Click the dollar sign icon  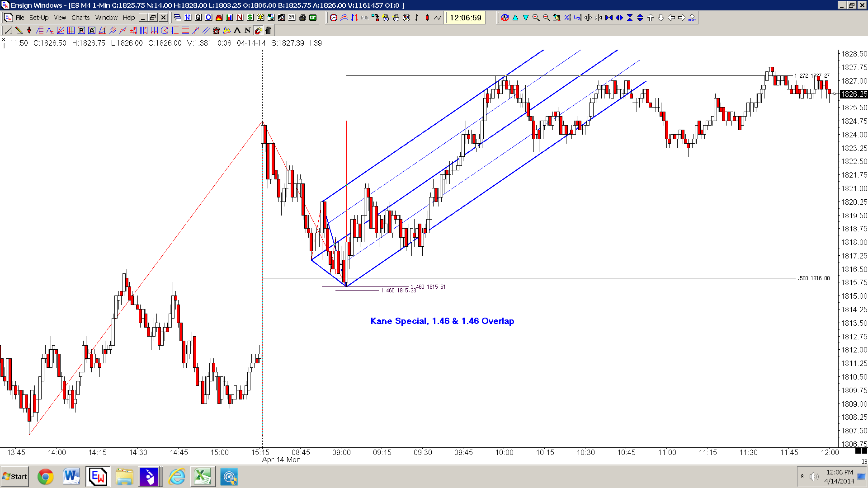[x=250, y=18]
